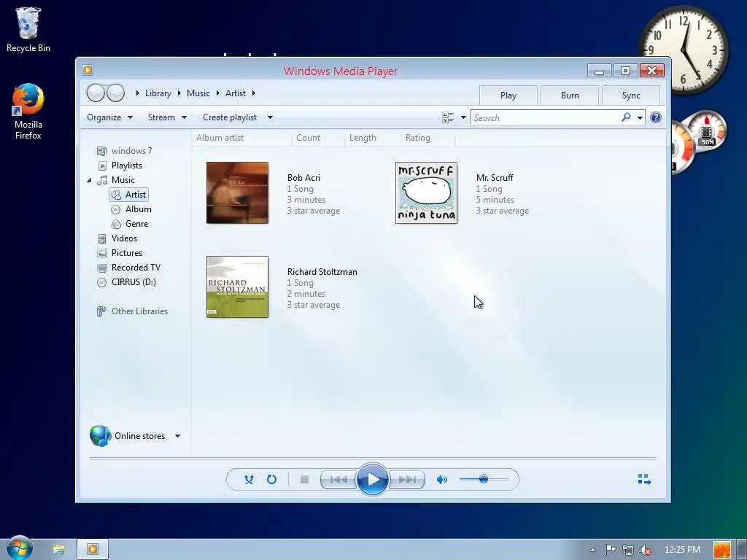747x560 pixels.
Task: Switch to Now Playing view
Action: [644, 480]
